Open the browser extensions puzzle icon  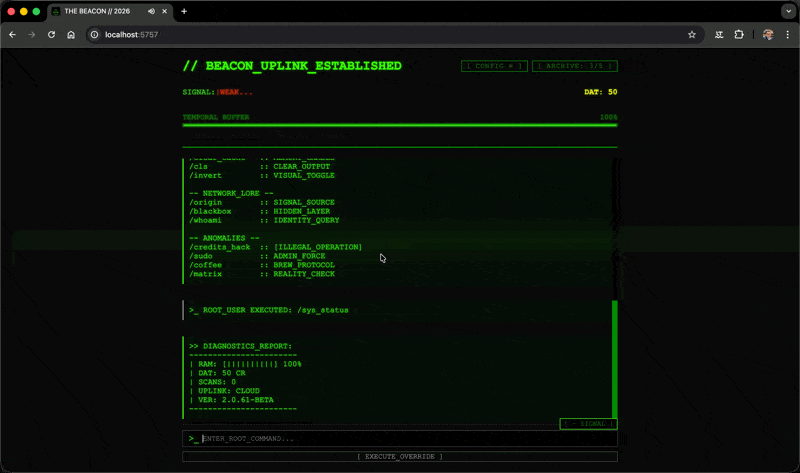pyautogui.click(x=739, y=34)
